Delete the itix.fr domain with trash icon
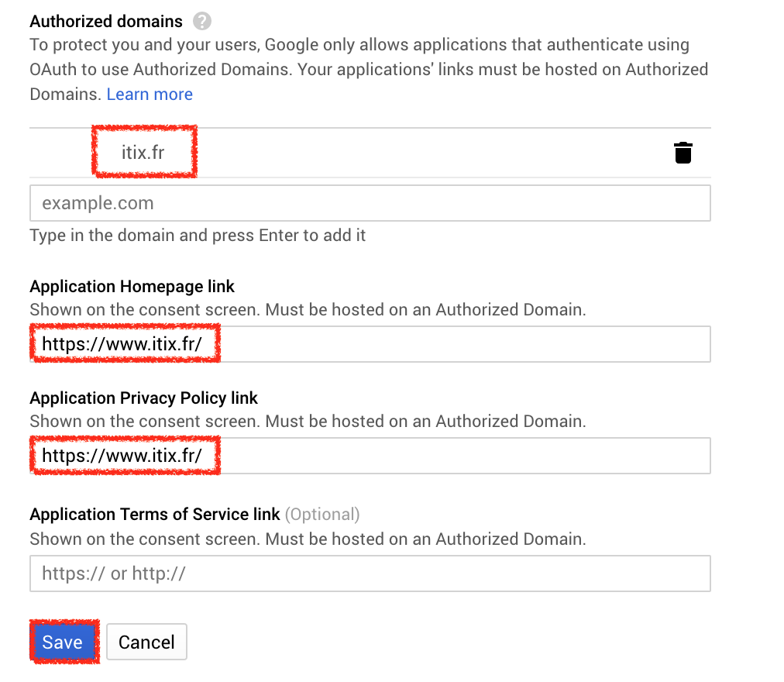Image resolution: width=784 pixels, height=682 pixels. pos(683,153)
